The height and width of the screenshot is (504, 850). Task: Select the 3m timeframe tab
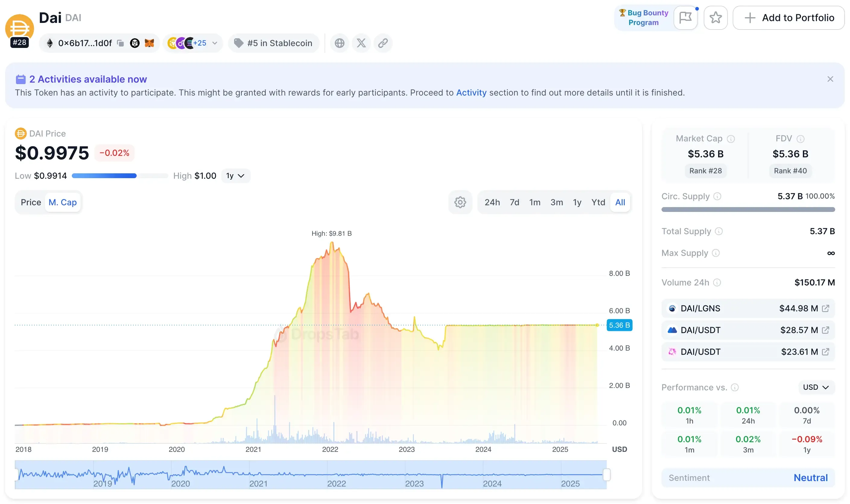click(557, 202)
